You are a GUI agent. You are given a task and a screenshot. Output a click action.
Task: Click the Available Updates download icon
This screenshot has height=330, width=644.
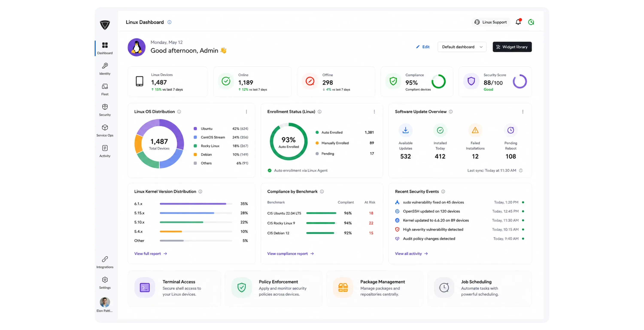point(405,130)
